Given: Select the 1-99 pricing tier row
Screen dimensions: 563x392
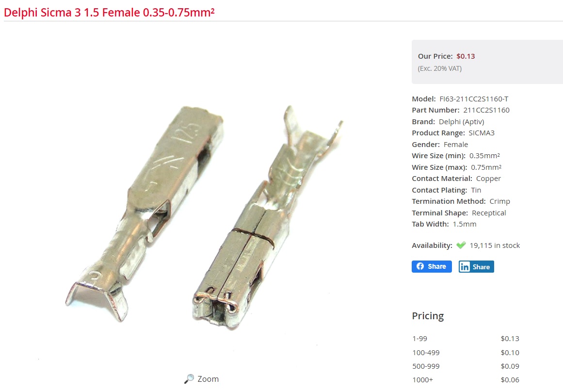Looking at the screenshot, I should click(466, 339).
